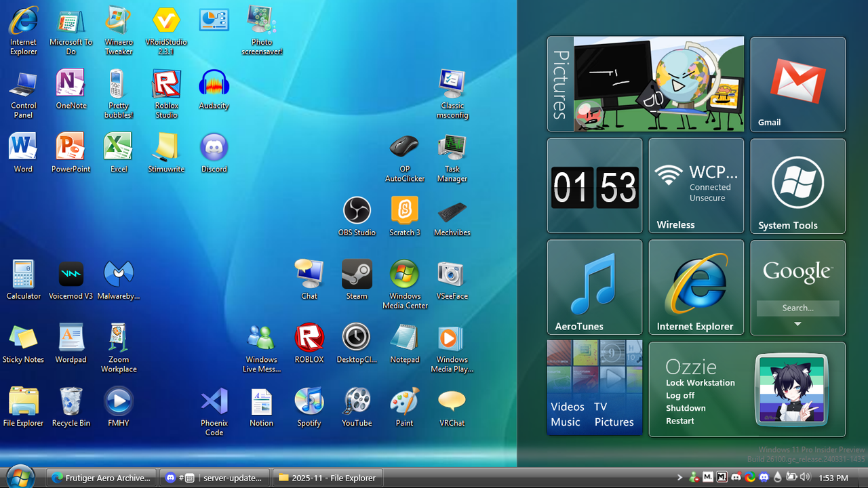This screenshot has width=868, height=488.
Task: Open the flip clock tile
Action: (595, 186)
